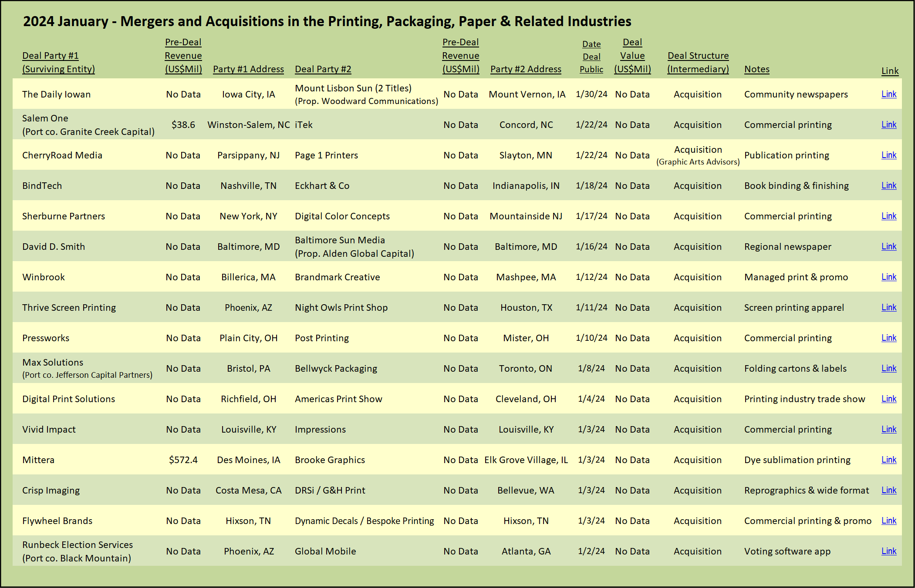Click the 'Voting software app' note

(787, 551)
